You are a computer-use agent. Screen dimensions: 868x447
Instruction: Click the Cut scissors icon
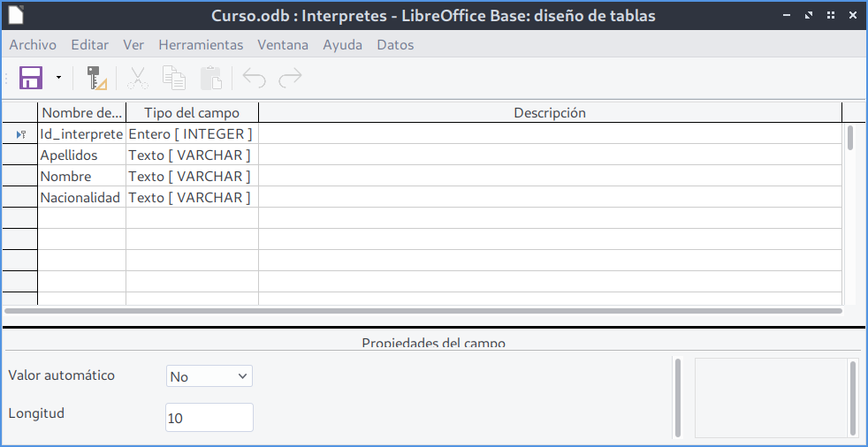coord(137,78)
